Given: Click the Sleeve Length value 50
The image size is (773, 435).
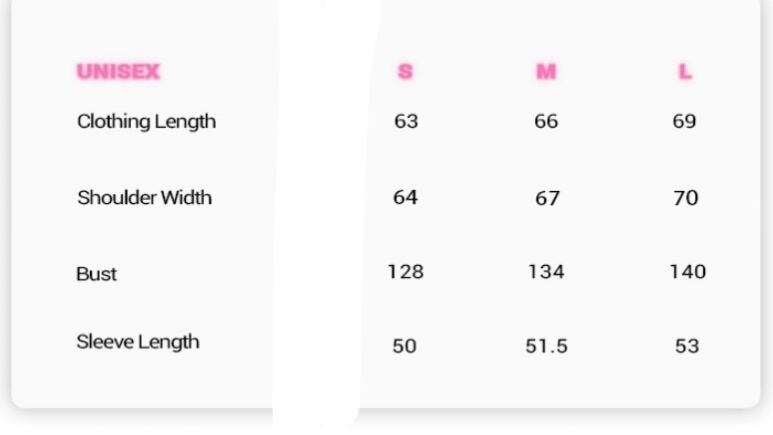Looking at the screenshot, I should pyautogui.click(x=405, y=346).
